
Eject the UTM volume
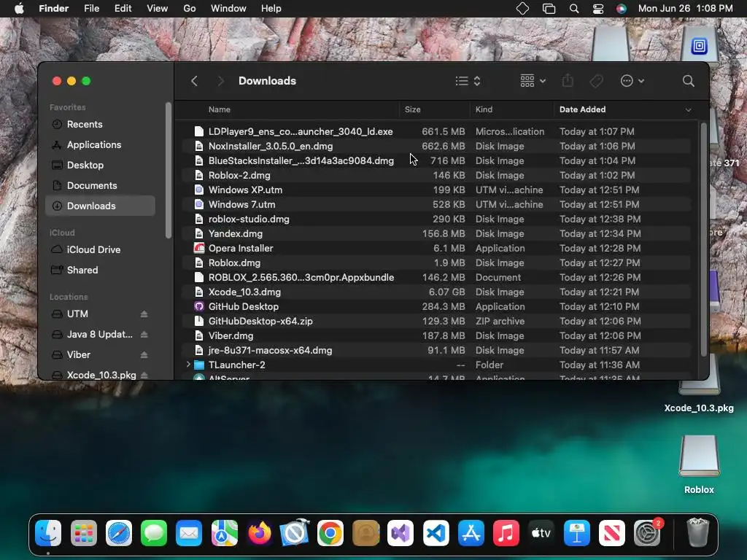click(x=144, y=314)
